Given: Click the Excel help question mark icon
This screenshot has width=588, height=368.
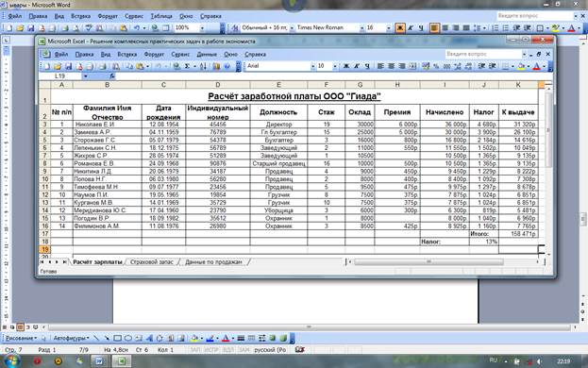Looking at the screenshot, I should (x=227, y=66).
